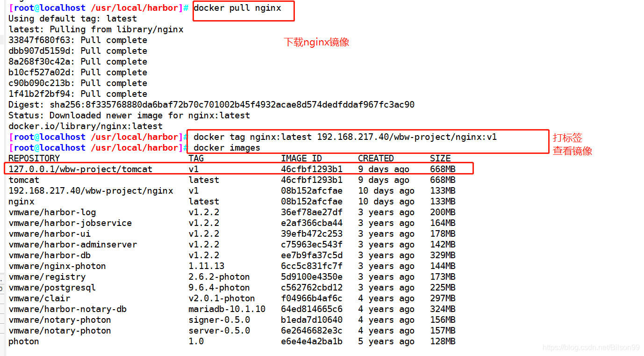
Task: Select image ID 'c562762cbd12'
Action: tap(312, 288)
